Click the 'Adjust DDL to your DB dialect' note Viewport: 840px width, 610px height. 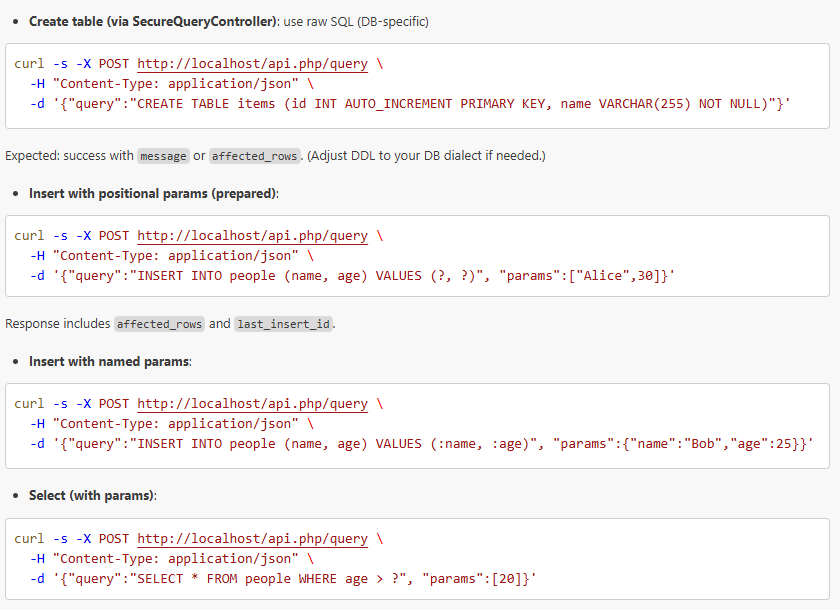(x=428, y=156)
